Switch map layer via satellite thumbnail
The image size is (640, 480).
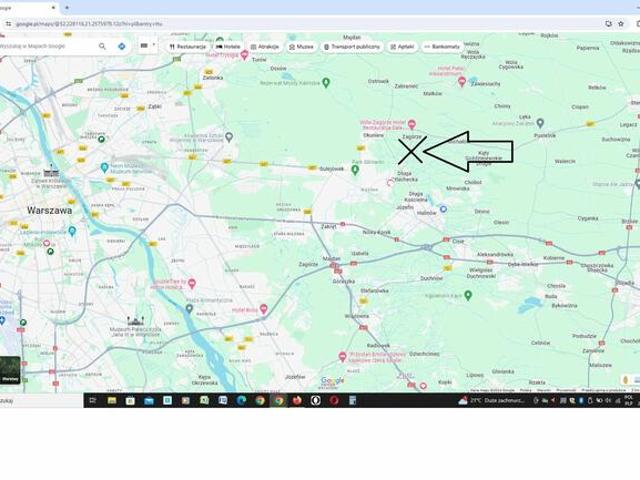10,370
